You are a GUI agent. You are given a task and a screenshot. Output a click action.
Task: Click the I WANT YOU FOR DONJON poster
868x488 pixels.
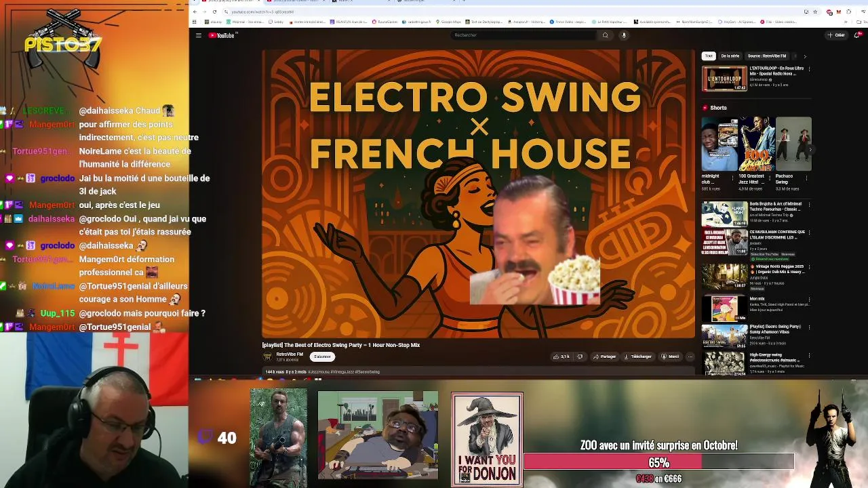[487, 439]
